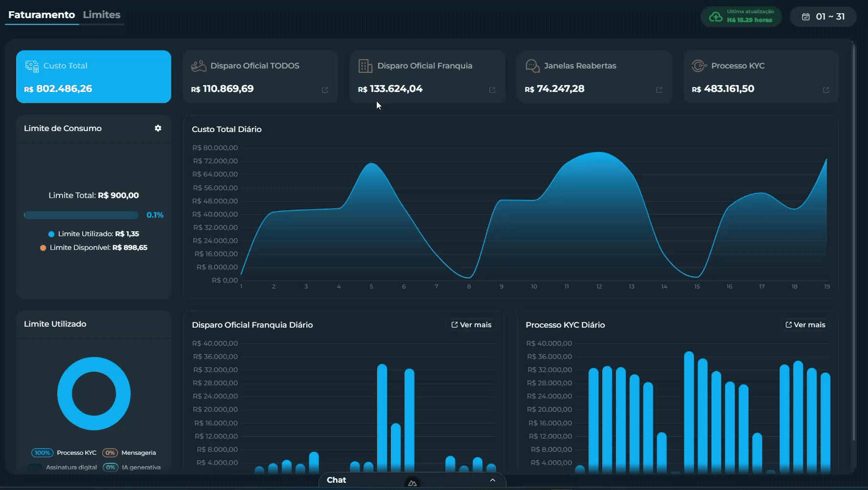868x490 pixels.
Task: Open external link on Processo KYC card
Action: point(826,90)
